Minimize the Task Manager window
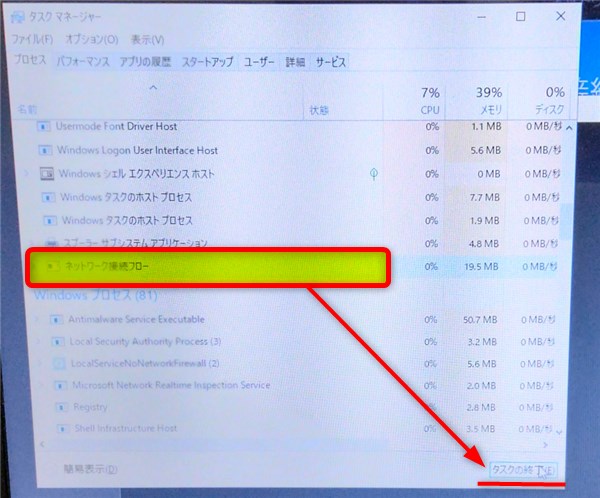 pyautogui.click(x=482, y=17)
